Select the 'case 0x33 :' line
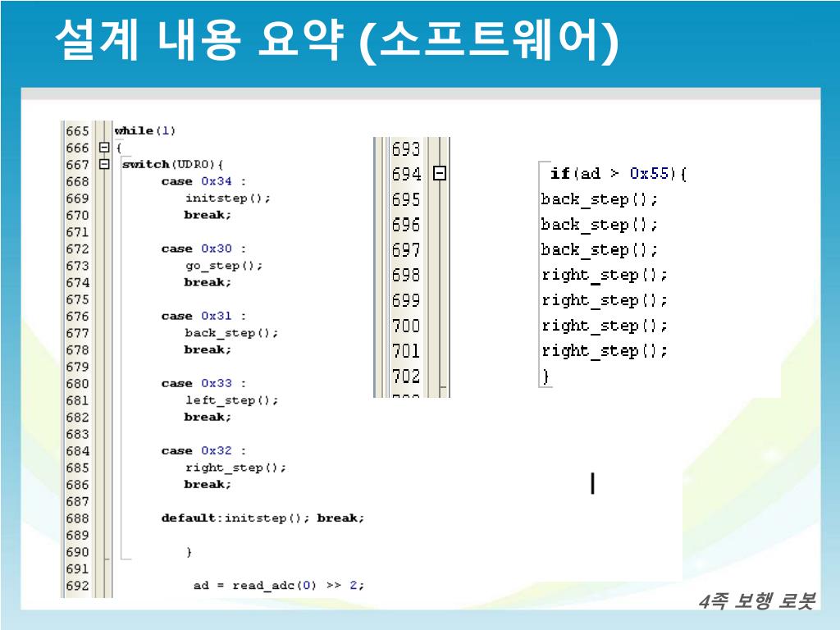Screen dimensions: 840x630 203,383
